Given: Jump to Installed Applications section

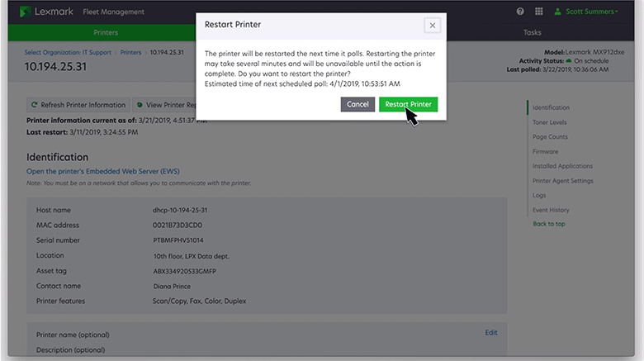Looking at the screenshot, I should pos(562,166).
